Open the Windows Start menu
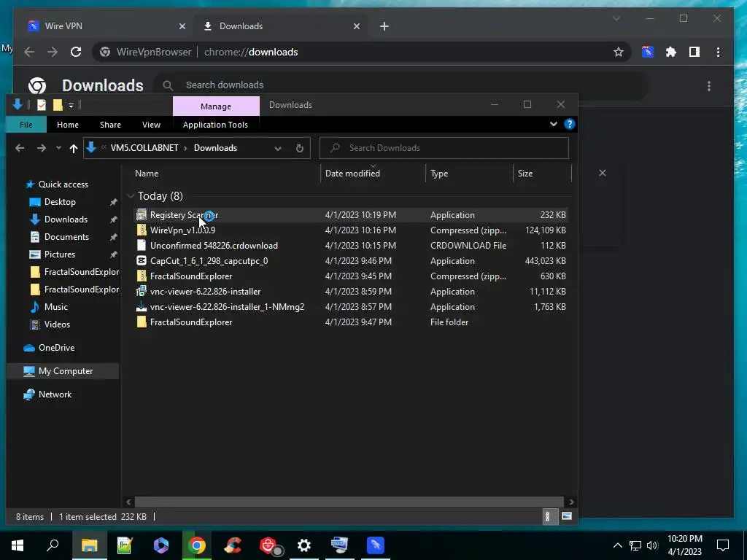 point(18,545)
